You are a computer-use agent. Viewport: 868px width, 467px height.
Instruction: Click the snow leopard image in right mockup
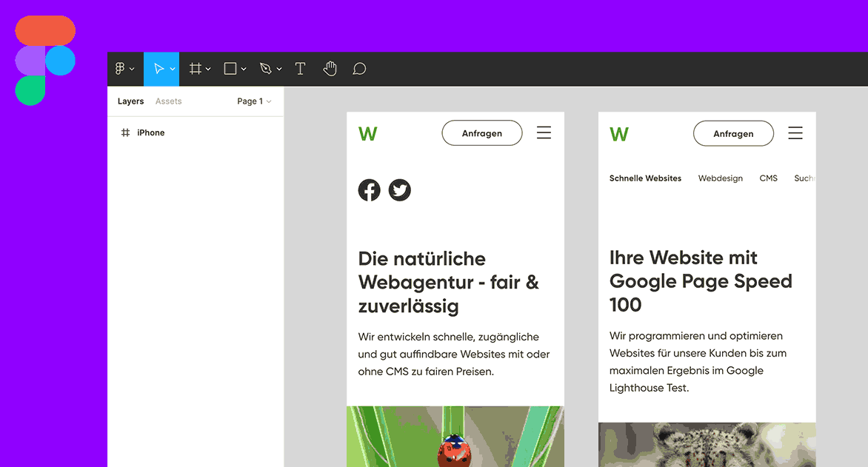point(707,445)
